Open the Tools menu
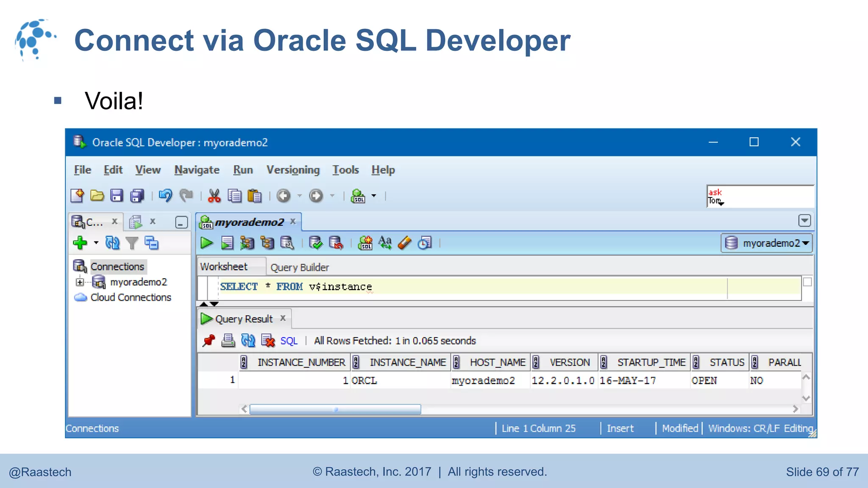This screenshot has height=488, width=868. pyautogui.click(x=345, y=170)
